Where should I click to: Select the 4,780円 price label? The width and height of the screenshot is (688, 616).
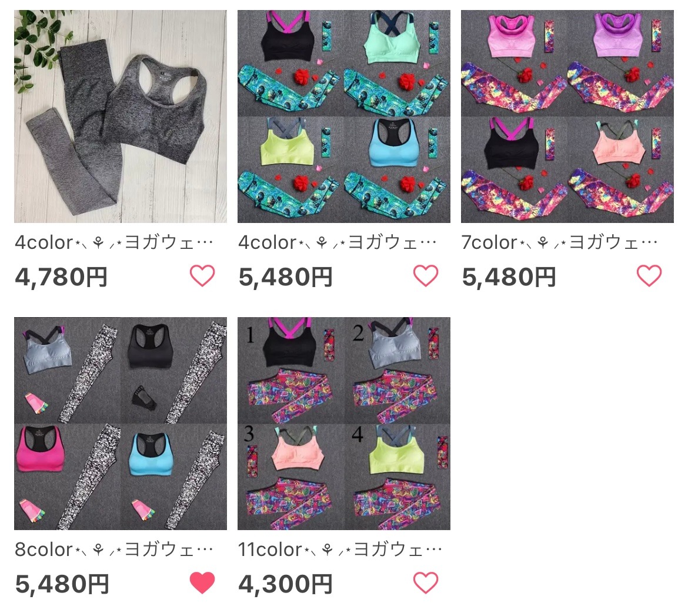point(61,277)
